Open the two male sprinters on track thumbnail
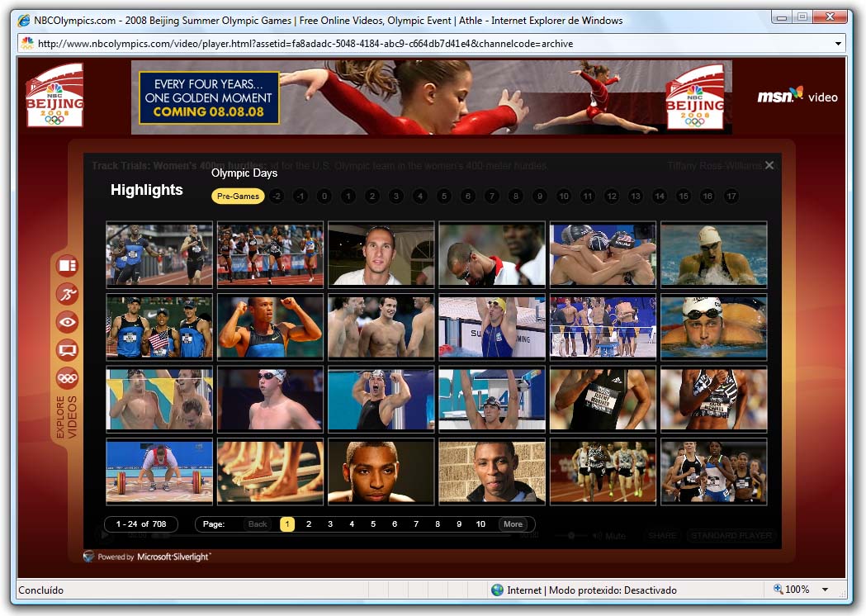Screen dimensions: 866x616 [159, 254]
